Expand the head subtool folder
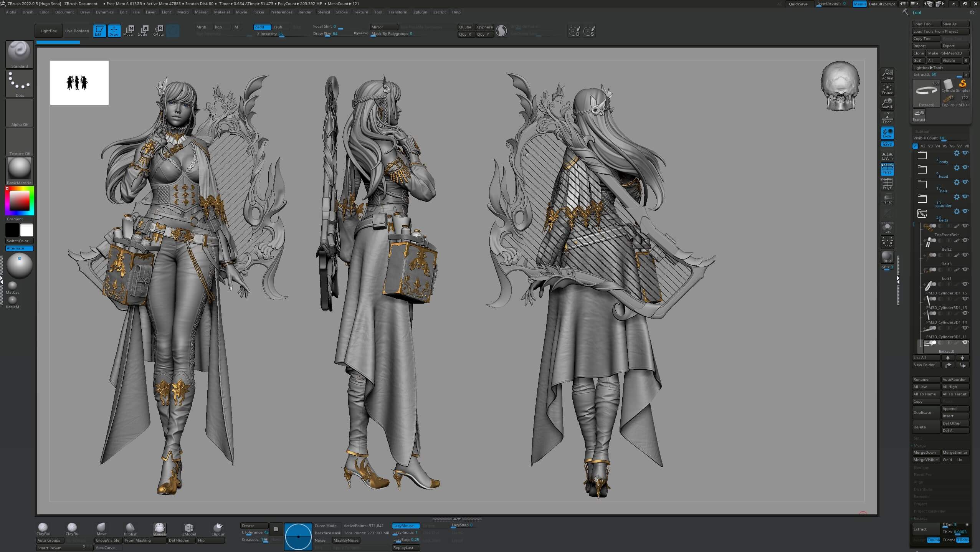Image resolution: width=980 pixels, height=552 pixels. click(922, 170)
